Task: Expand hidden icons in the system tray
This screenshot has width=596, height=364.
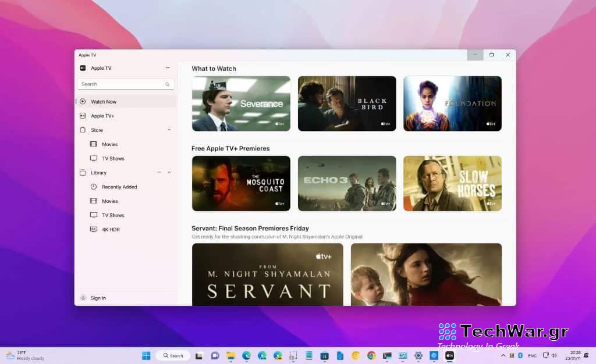Action: pos(503,355)
